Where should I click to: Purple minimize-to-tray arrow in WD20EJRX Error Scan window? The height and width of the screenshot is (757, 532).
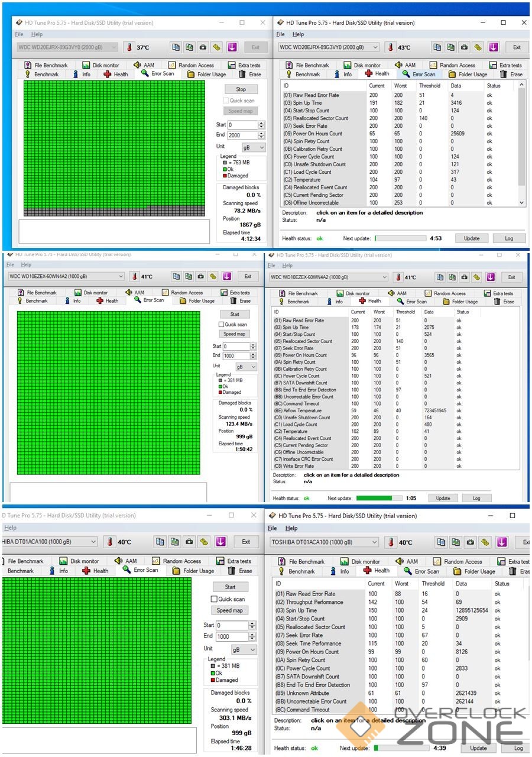click(x=232, y=47)
